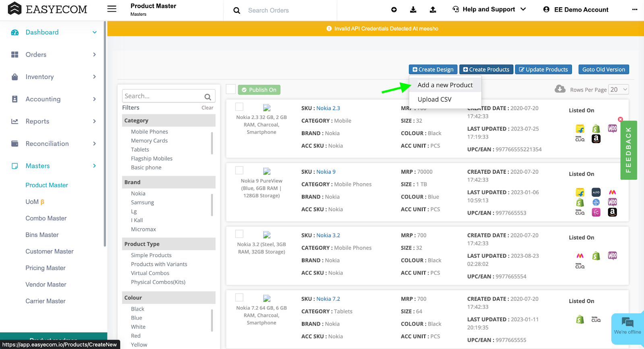Click the Category filter list scrollbar
Screen dimensions: 644x349
coord(212,143)
